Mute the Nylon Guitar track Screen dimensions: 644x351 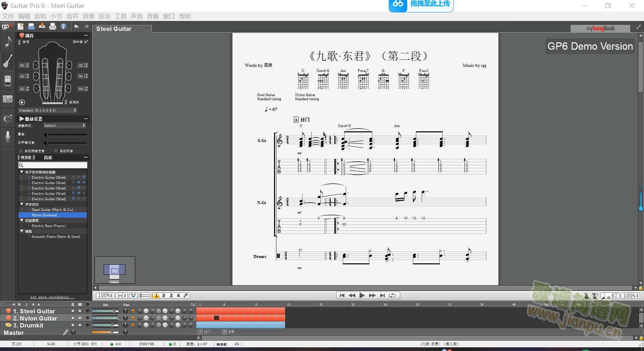[80, 318]
